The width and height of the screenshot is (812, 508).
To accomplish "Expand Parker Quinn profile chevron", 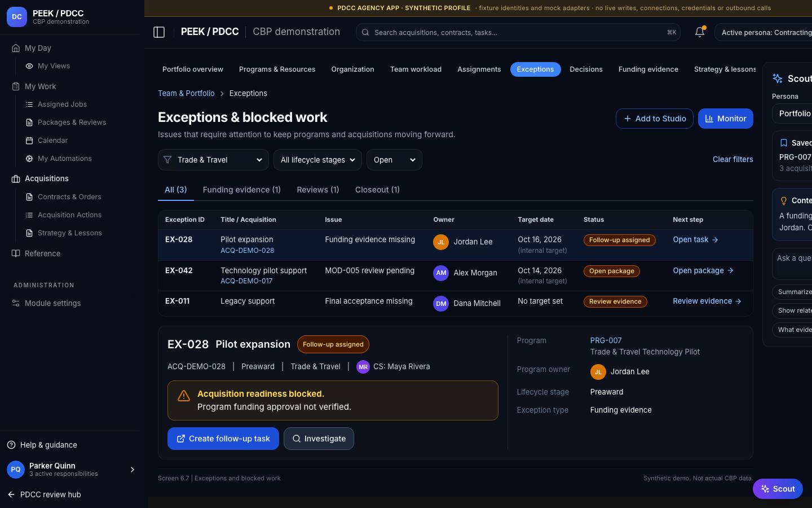I will coord(133,470).
